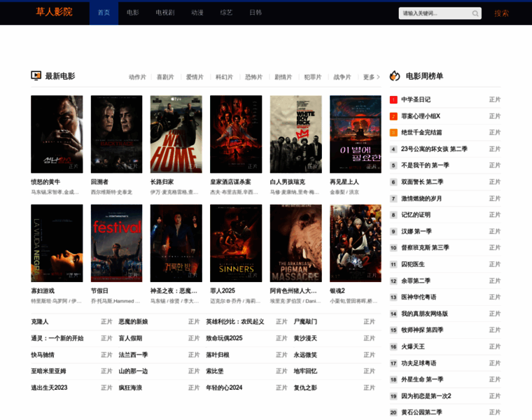Filter by 剧情片 genre
The width and height of the screenshot is (532, 420).
[283, 77]
